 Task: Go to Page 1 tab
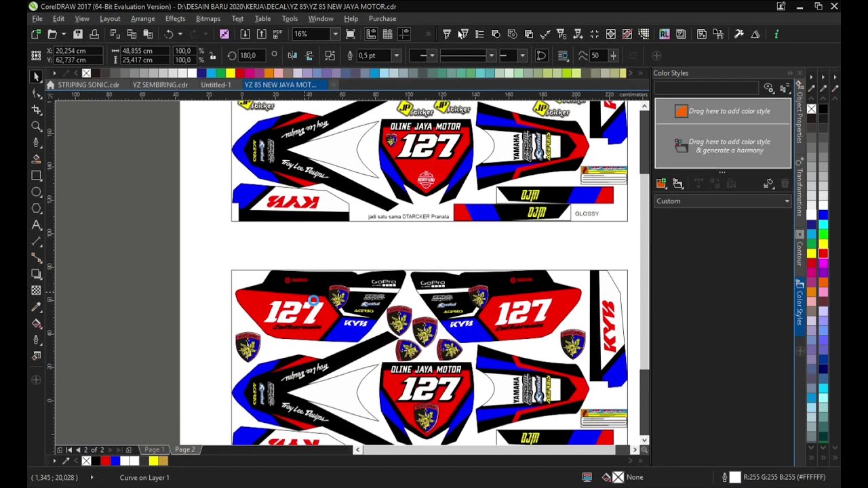tap(154, 449)
